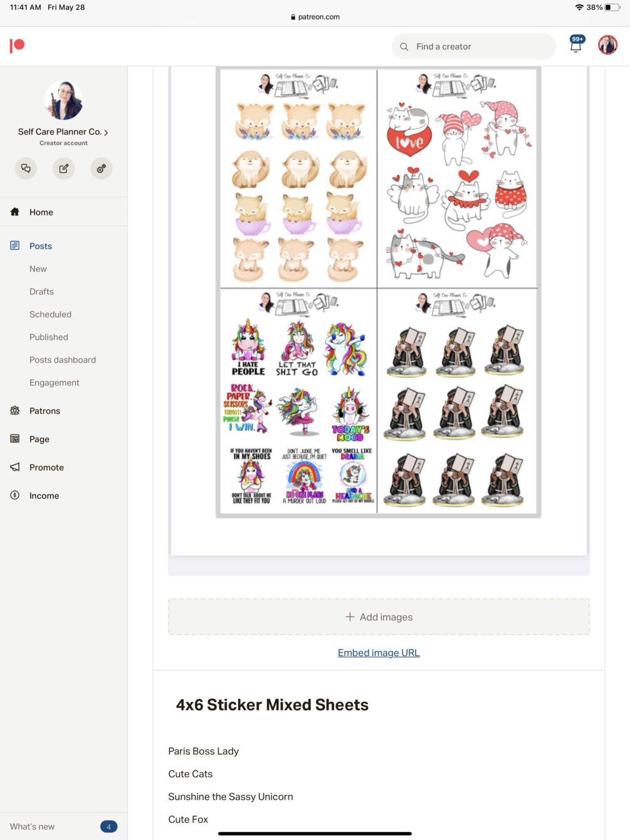
Task: Expand the Self Care Planner Co. chevron
Action: click(x=107, y=133)
